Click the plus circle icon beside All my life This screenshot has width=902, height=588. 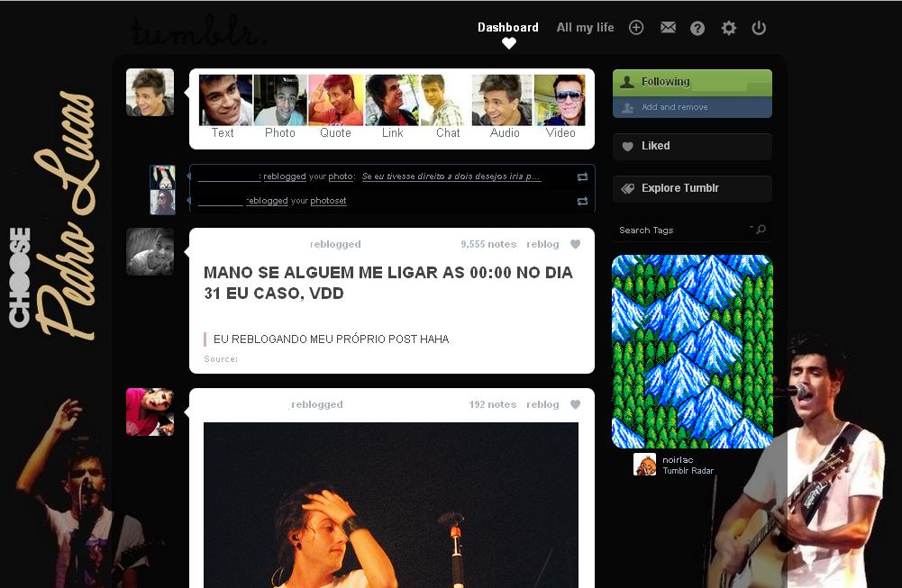click(x=635, y=27)
